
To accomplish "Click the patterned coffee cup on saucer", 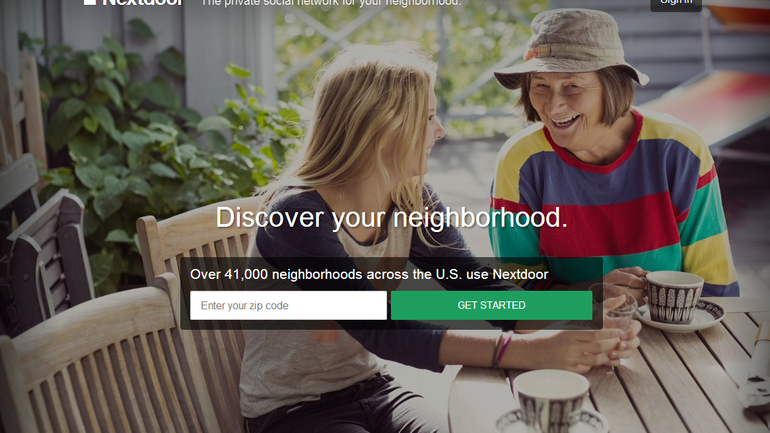I will coord(674,298).
